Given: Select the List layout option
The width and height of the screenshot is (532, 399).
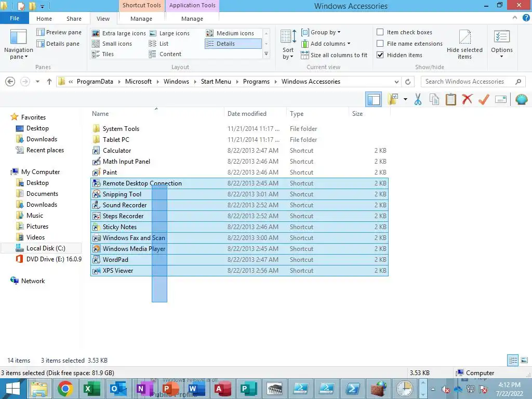Looking at the screenshot, I should (x=158, y=44).
